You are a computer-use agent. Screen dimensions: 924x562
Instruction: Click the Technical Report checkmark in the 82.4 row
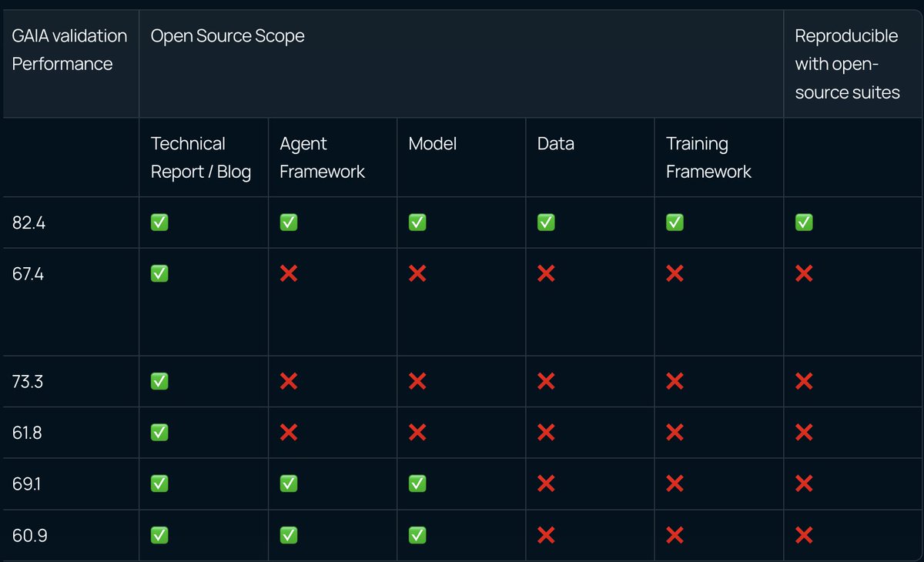(x=159, y=222)
